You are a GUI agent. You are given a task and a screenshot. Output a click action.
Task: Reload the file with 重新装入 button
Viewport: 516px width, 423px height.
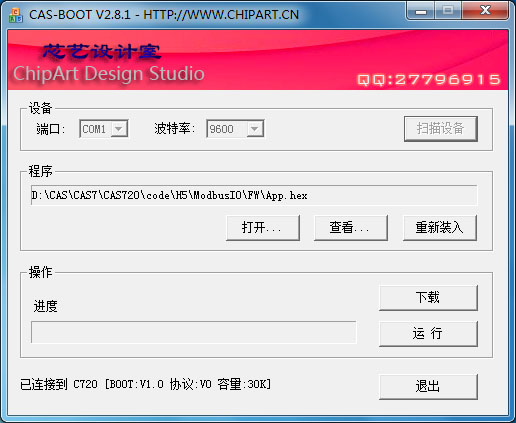440,228
